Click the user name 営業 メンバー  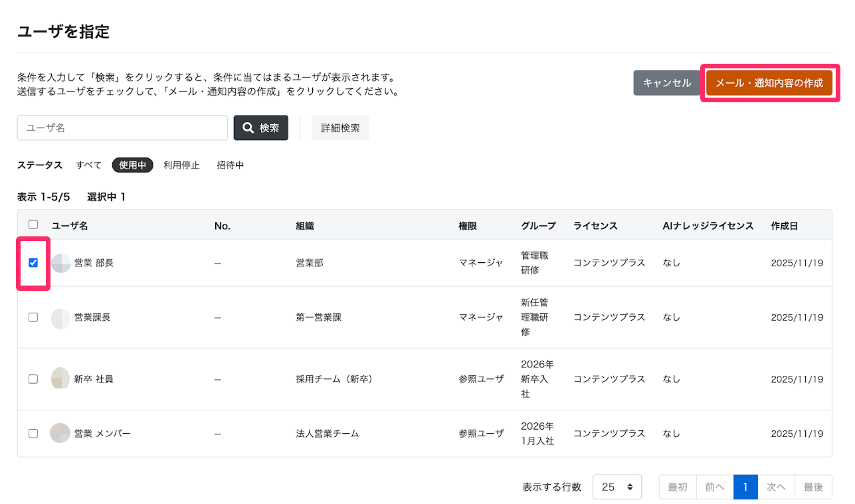(102, 434)
